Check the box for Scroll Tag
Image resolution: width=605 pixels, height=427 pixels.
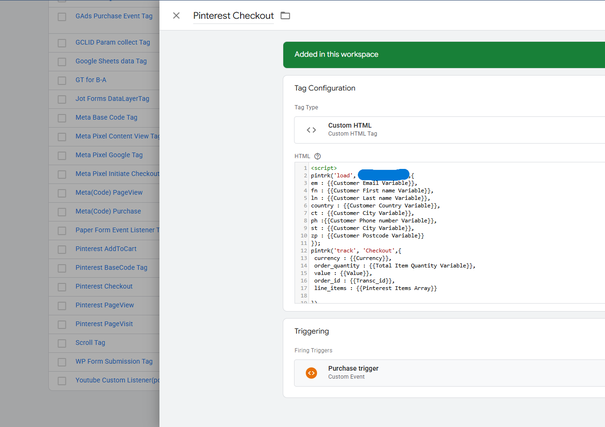[x=62, y=342]
